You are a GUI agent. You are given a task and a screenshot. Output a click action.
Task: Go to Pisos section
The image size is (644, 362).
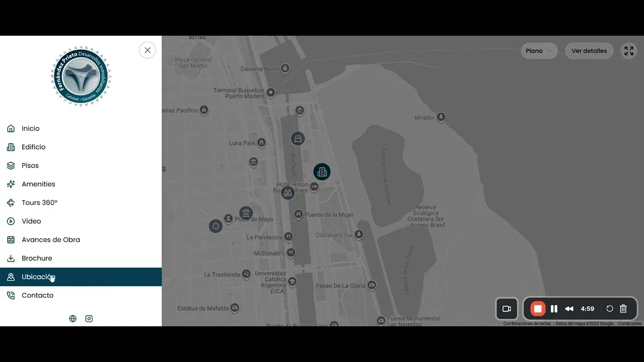tap(80, 166)
